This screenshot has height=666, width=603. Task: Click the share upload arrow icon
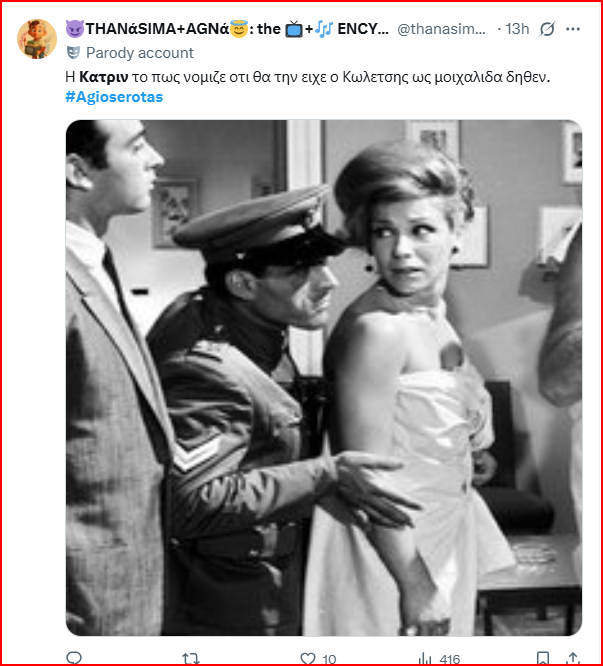(572, 659)
